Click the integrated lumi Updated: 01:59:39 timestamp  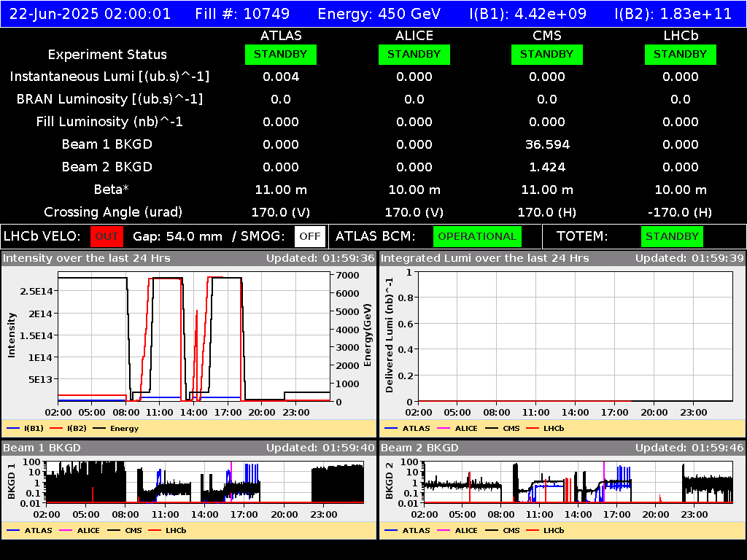click(689, 259)
